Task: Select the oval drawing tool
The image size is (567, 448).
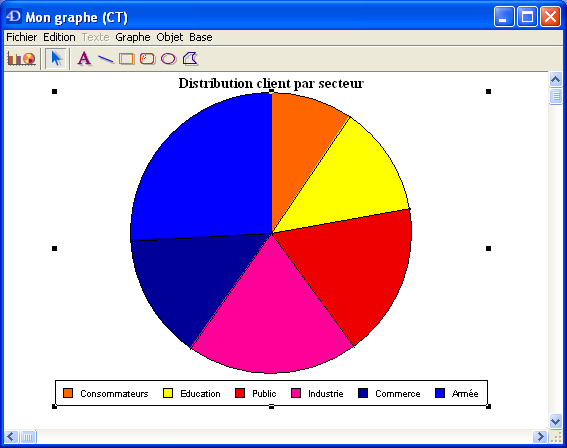Action: pyautogui.click(x=169, y=59)
